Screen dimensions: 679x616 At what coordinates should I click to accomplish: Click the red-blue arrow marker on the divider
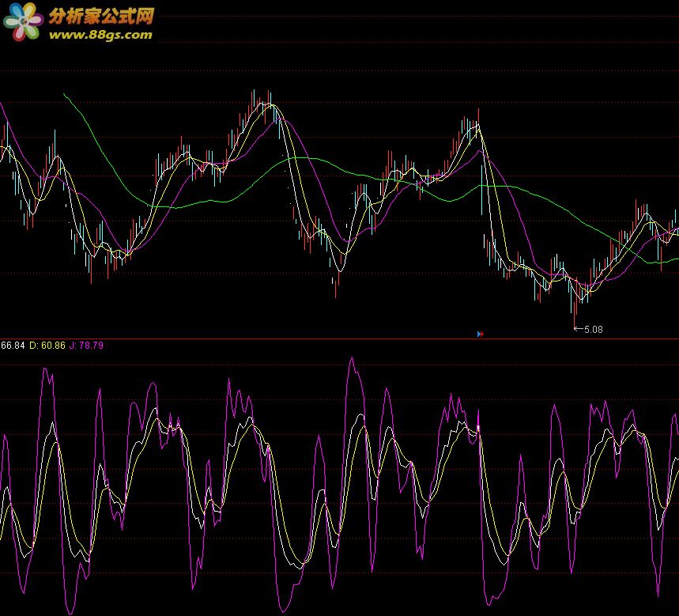(481, 334)
